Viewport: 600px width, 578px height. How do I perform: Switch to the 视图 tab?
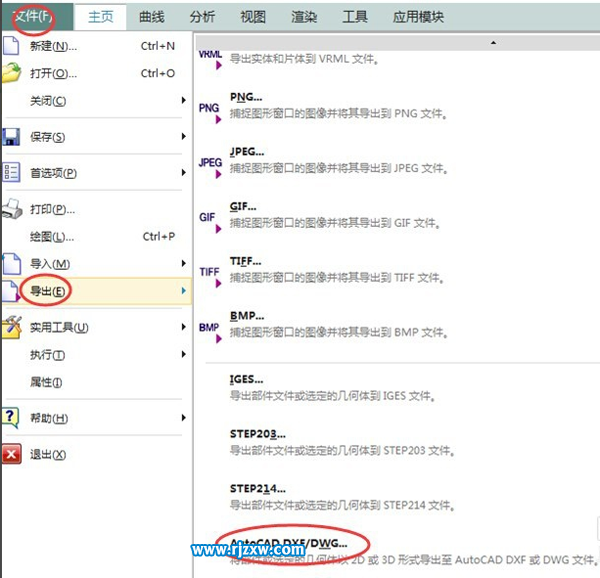tap(253, 17)
